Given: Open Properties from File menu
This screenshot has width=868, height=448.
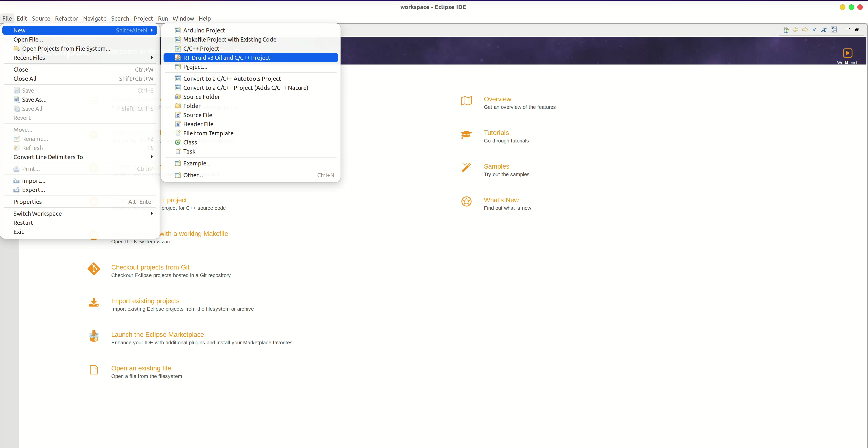Looking at the screenshot, I should (80, 202).
